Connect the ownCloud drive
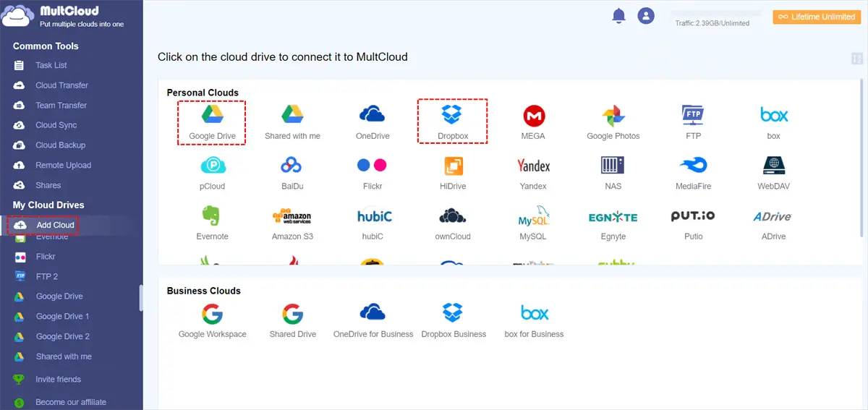 coord(453,223)
